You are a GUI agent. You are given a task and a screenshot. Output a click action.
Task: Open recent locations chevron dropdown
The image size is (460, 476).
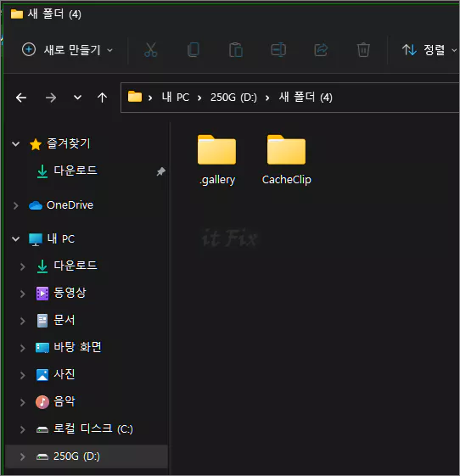pyautogui.click(x=78, y=98)
